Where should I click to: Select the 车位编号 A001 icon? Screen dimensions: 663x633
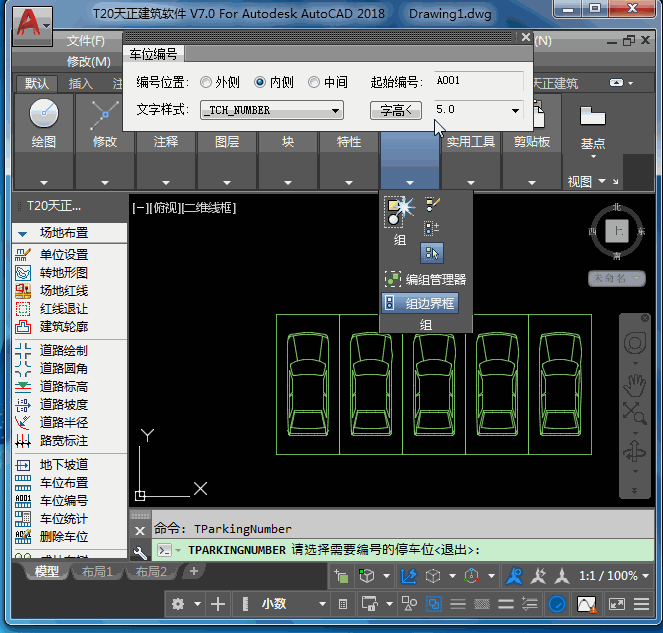23,501
